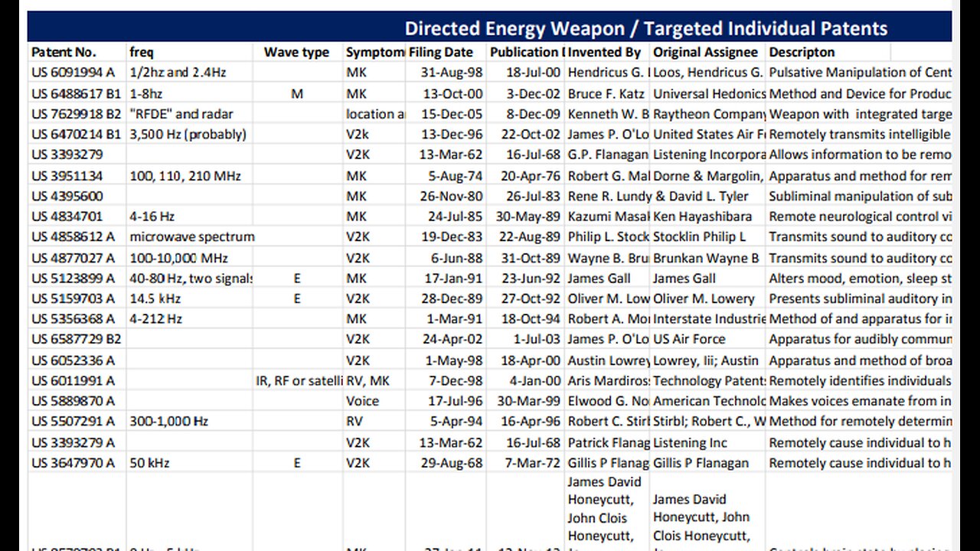Select frequency cell "1/2hz and 2.4Hz"
Viewport: 980px width, 551px height.
[178, 73]
